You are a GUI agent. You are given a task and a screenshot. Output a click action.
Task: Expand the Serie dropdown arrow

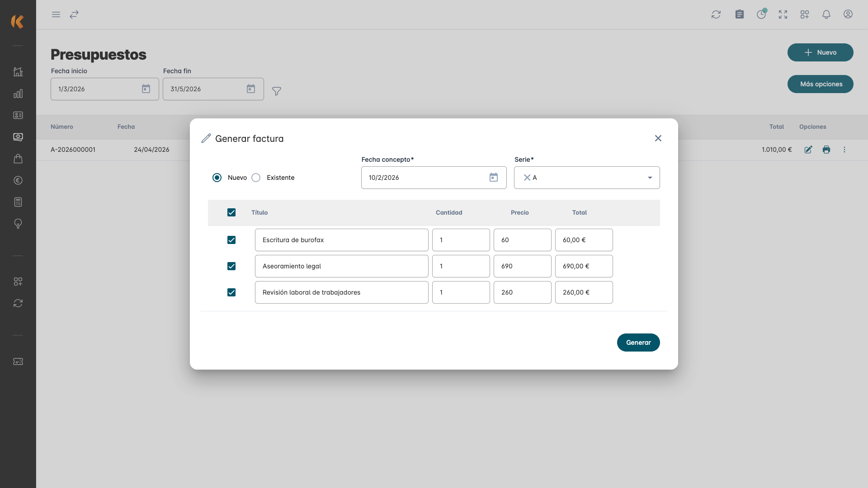click(x=650, y=178)
